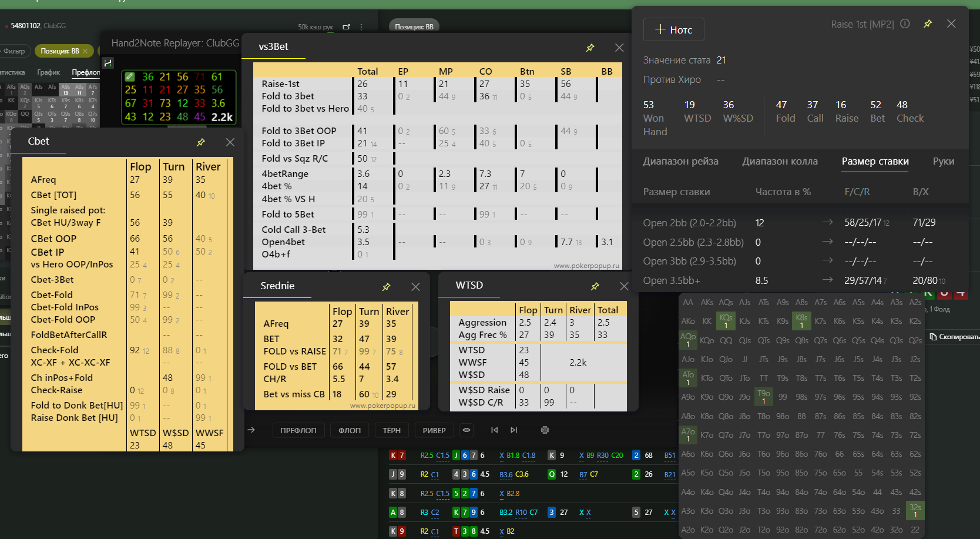Select KQs cell in range matrix
The height and width of the screenshot is (539, 980).
(726, 321)
